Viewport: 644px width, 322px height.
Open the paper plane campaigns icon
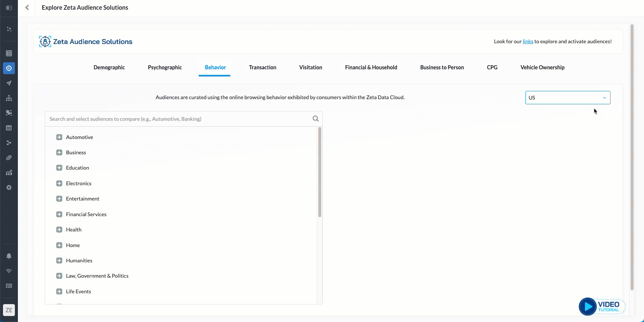coord(9,83)
